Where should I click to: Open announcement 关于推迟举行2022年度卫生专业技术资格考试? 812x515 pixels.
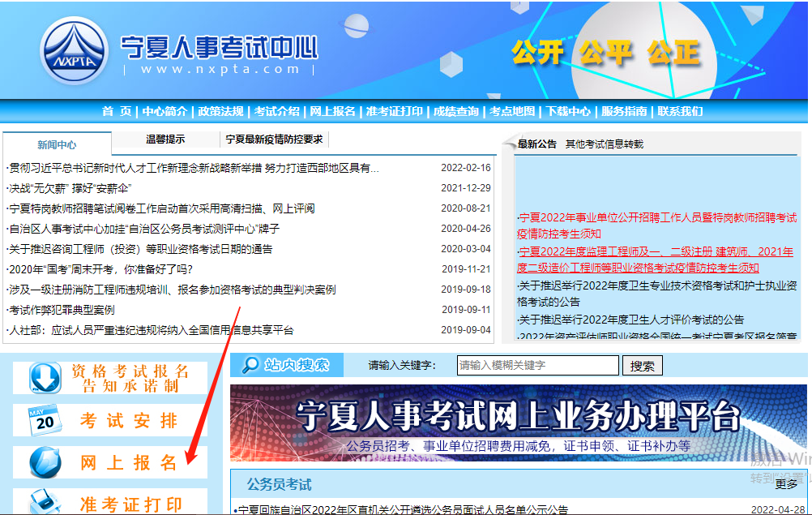pyautogui.click(x=656, y=294)
